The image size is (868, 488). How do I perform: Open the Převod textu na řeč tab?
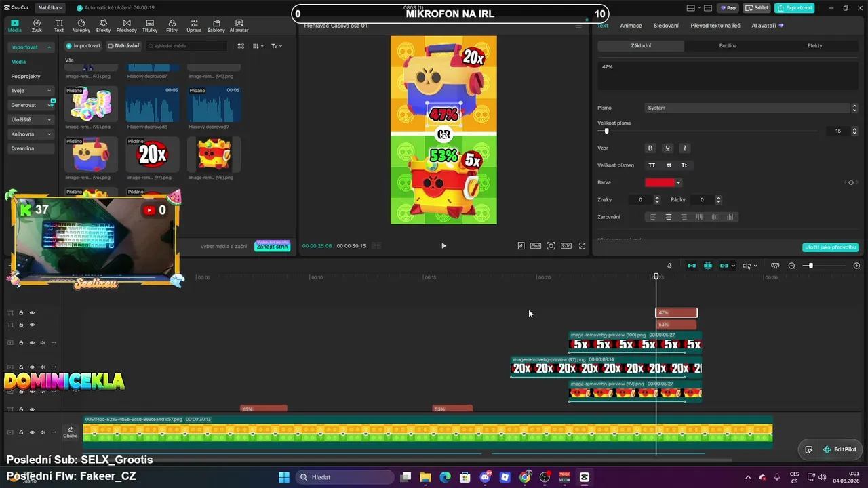coord(715,26)
